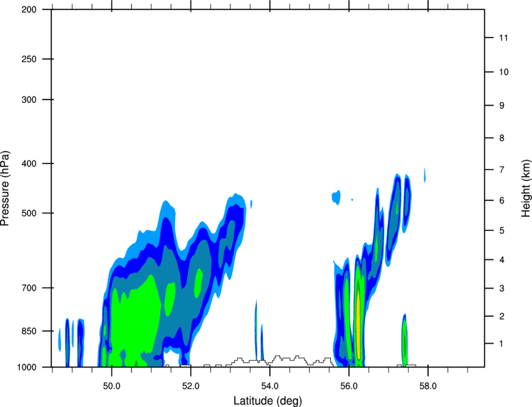Select the 400 pressure tick label
The width and height of the screenshot is (532, 407).
[x=29, y=163]
